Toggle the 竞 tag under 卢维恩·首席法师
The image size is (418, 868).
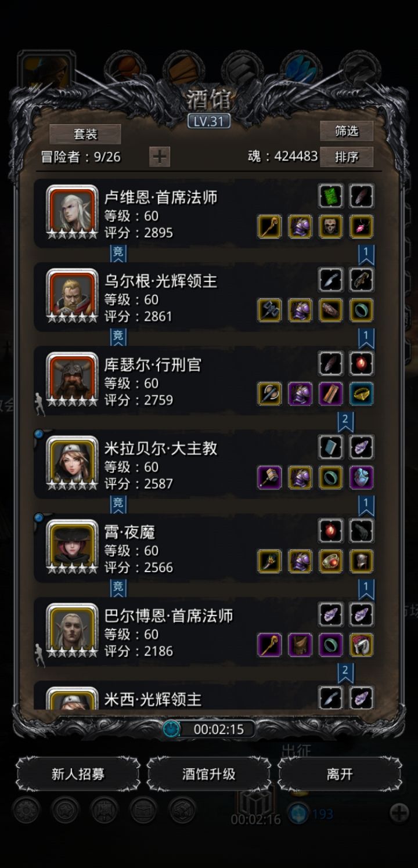pos(118,253)
